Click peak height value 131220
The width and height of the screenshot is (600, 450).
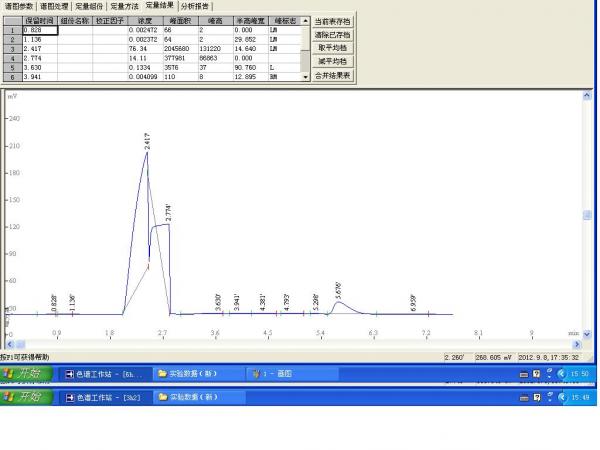[x=215, y=49]
